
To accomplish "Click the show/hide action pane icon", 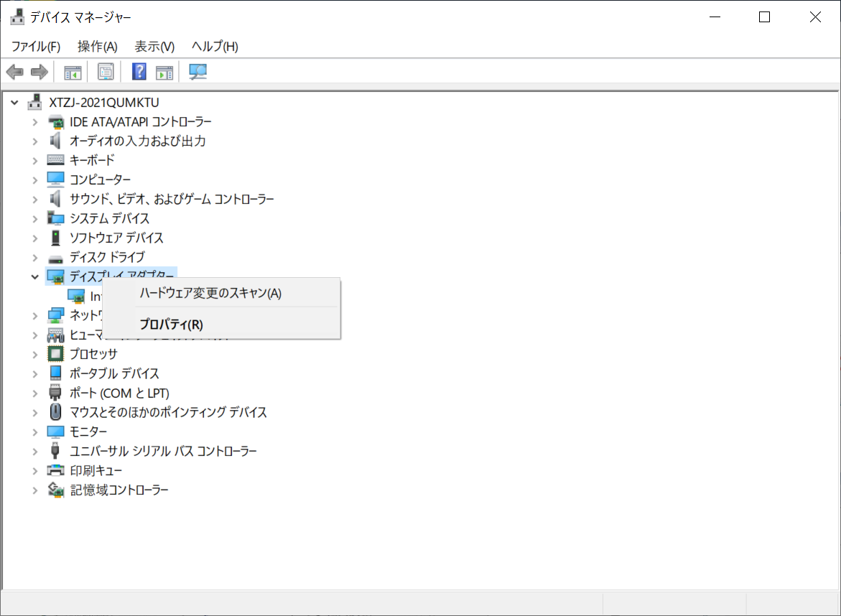I will [164, 72].
